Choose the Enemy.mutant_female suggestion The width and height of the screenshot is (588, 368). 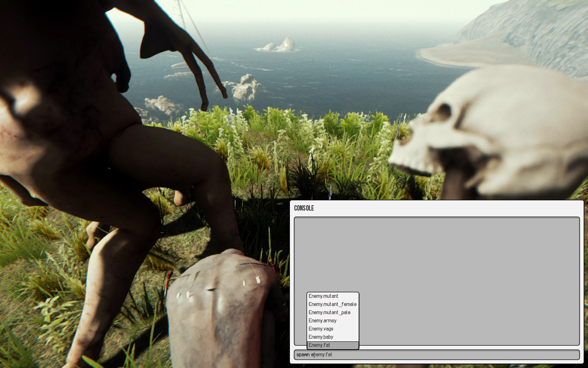pos(332,304)
